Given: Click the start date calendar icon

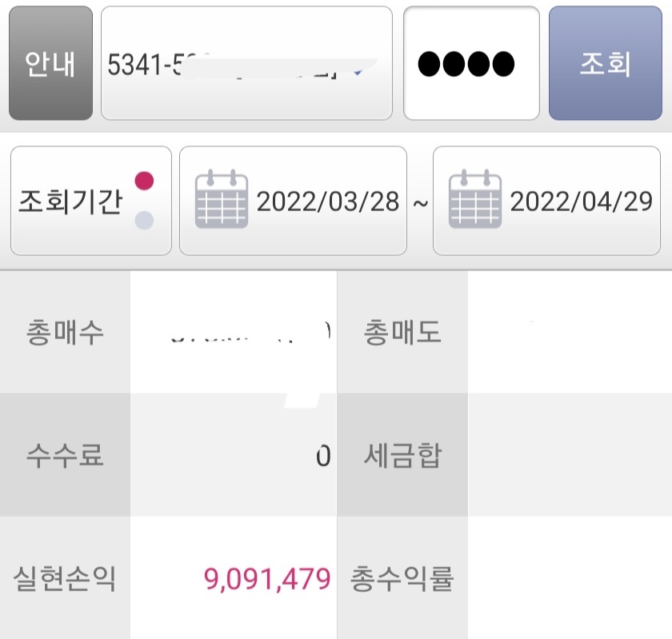Looking at the screenshot, I should pos(222,201).
